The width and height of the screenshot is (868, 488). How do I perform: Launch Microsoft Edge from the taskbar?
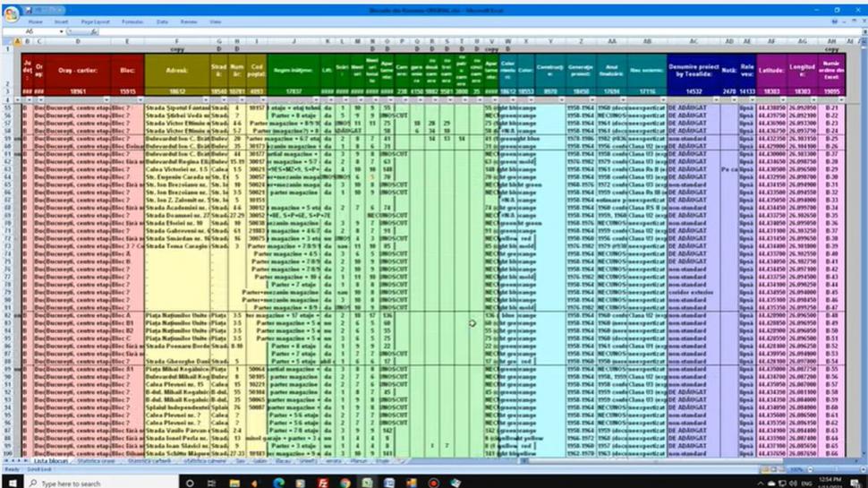tap(278, 483)
